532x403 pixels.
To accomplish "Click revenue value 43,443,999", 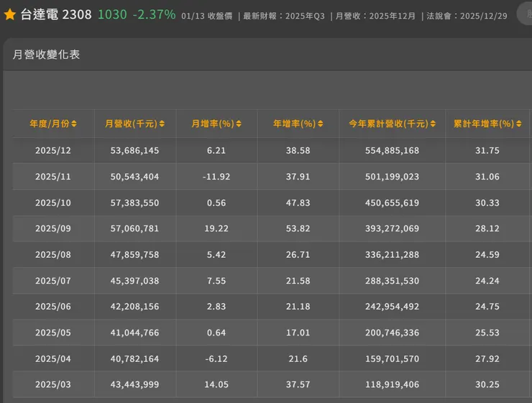I will pyautogui.click(x=134, y=384).
